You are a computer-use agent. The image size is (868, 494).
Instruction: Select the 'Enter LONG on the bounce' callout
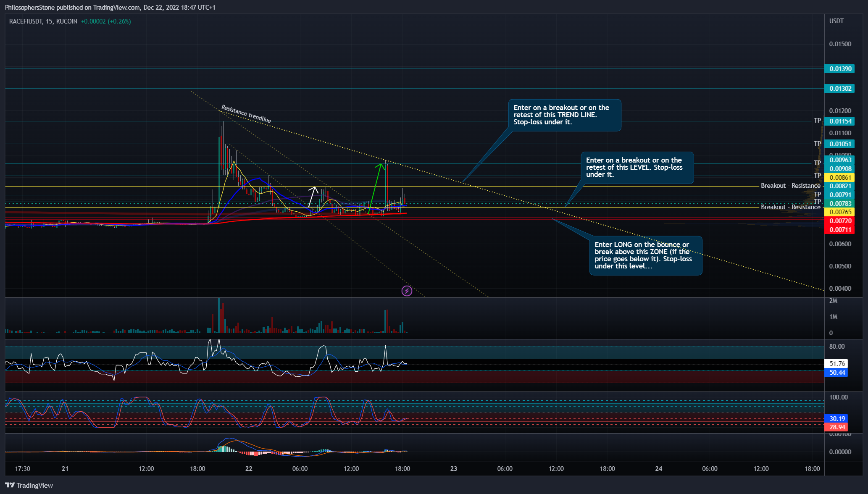point(646,255)
